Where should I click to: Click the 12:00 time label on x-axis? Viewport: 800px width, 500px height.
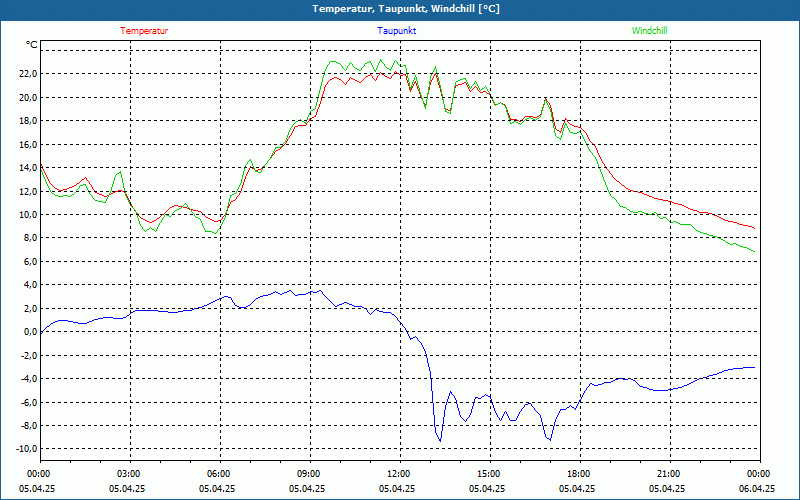[x=397, y=474]
